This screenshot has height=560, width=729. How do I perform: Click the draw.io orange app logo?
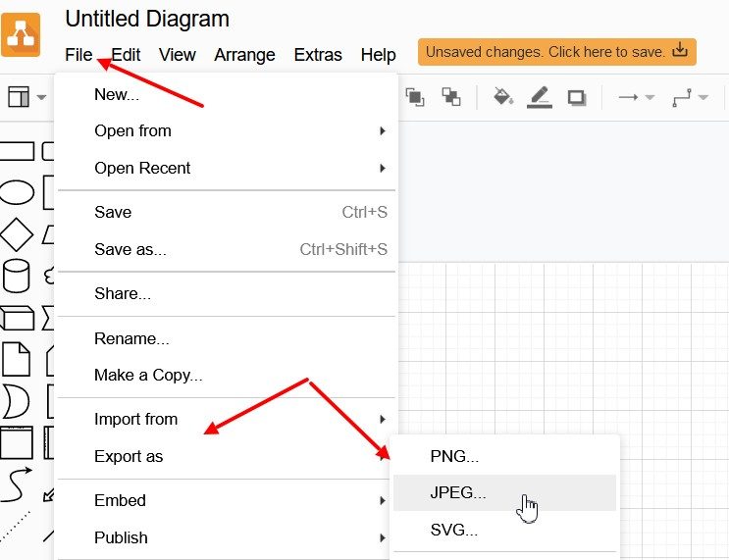(21, 34)
